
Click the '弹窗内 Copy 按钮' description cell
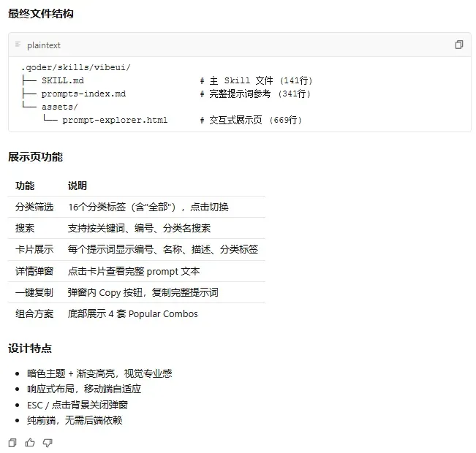point(143,292)
